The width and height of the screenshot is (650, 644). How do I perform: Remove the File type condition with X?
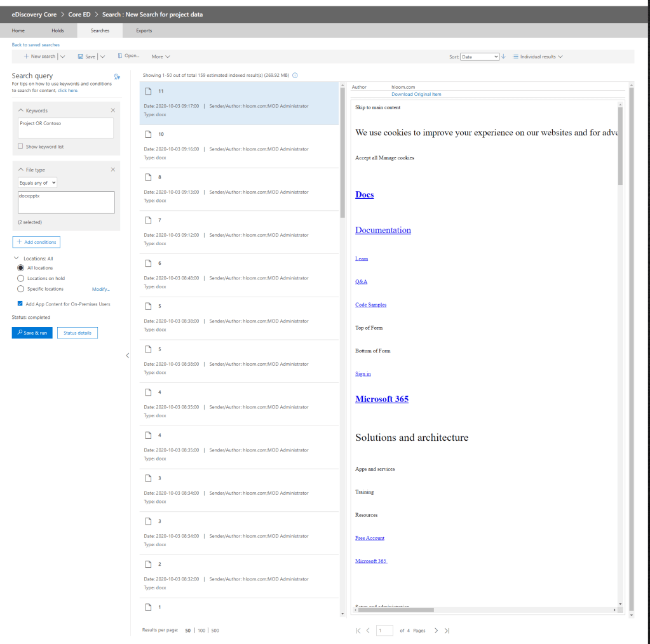click(x=113, y=170)
